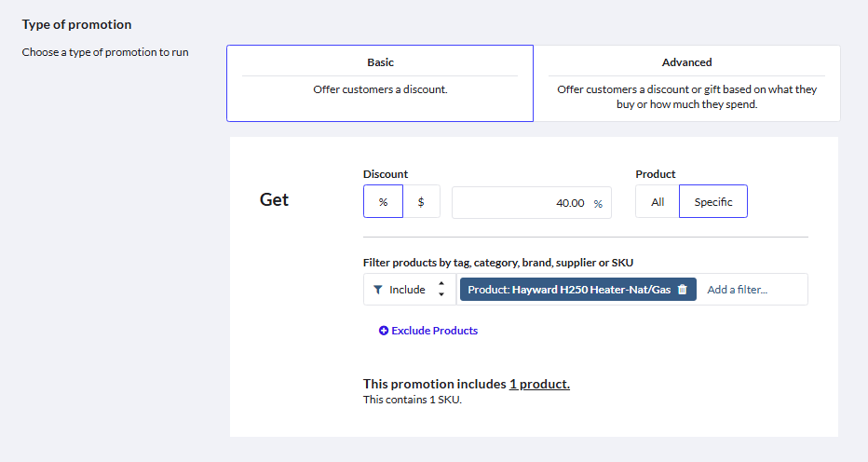Click the down arrow on Include selector
This screenshot has height=462, width=868.
pos(441,296)
